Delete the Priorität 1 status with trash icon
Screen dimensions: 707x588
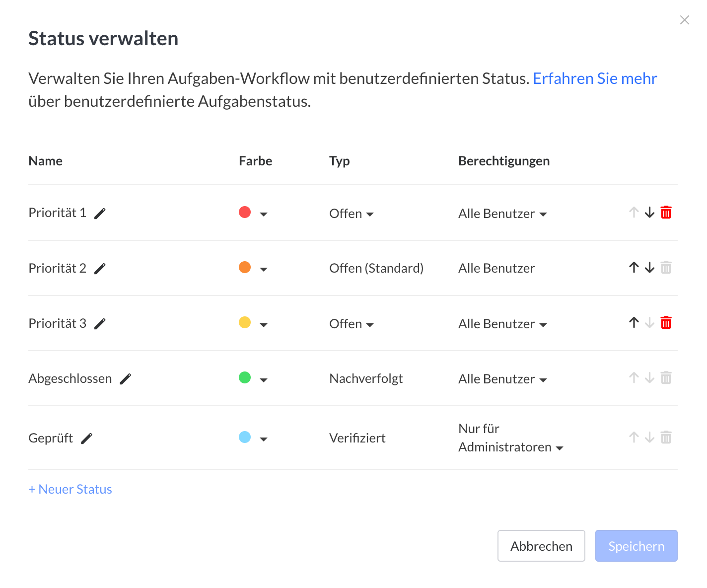(666, 213)
